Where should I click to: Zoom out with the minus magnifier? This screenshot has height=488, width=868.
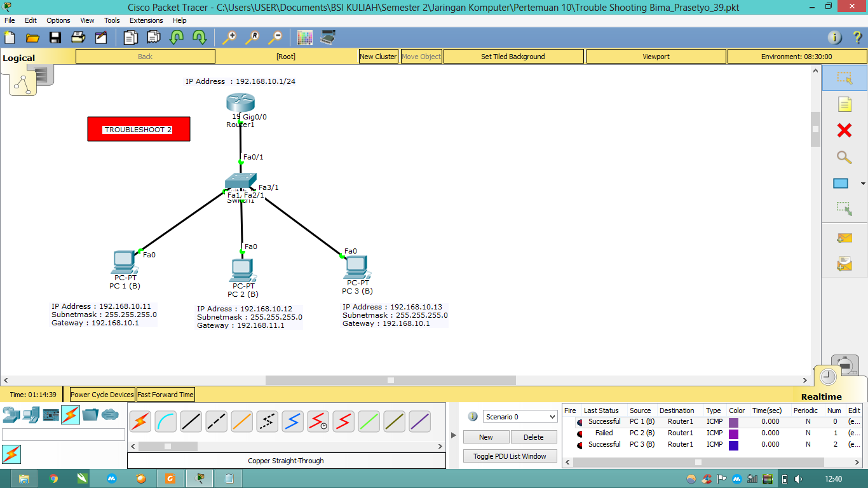point(275,37)
